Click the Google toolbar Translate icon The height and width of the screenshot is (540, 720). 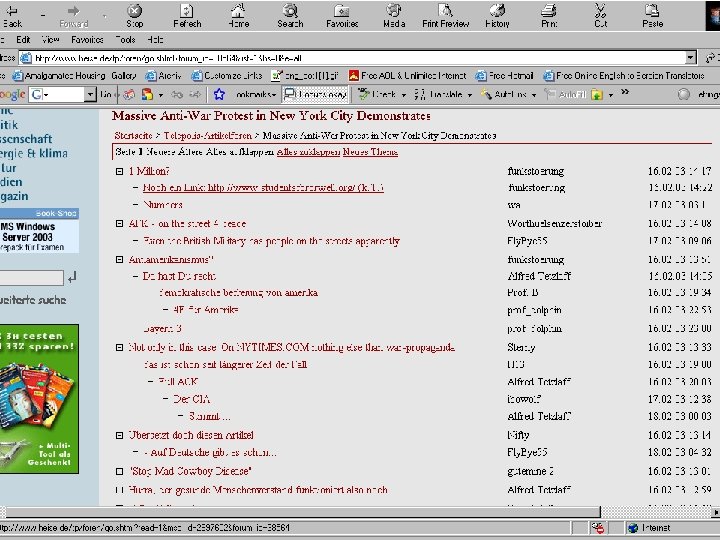(x=420, y=94)
